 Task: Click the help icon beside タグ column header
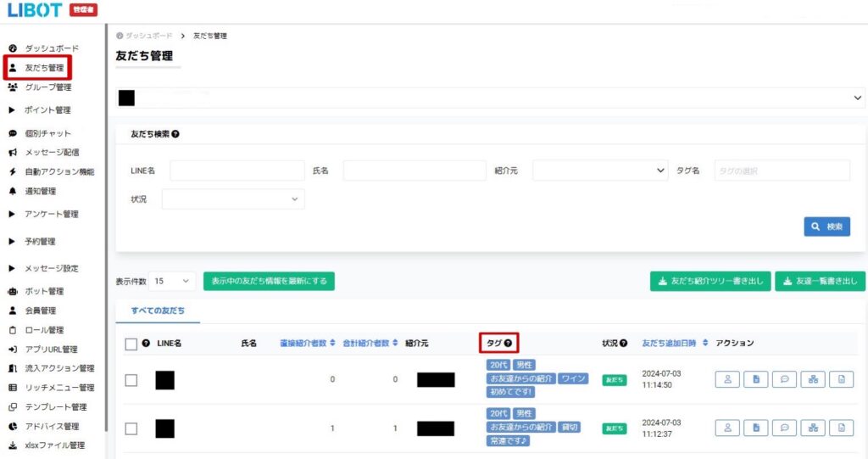coord(509,343)
